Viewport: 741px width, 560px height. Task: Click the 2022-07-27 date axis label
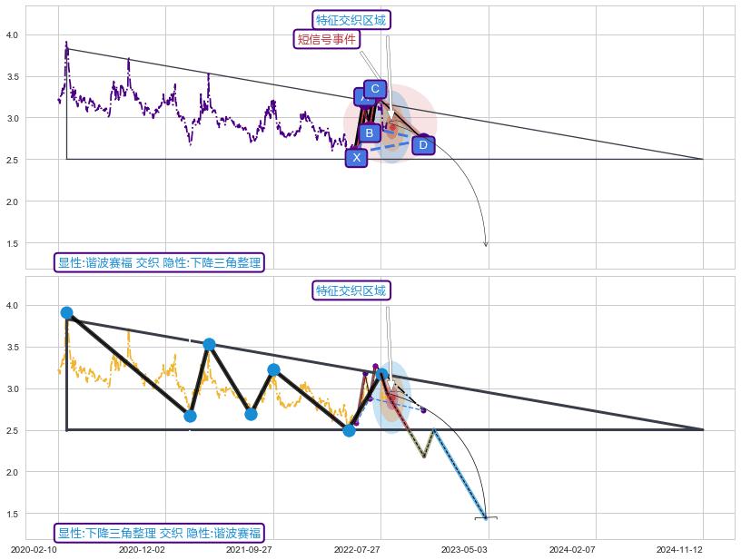(357, 549)
